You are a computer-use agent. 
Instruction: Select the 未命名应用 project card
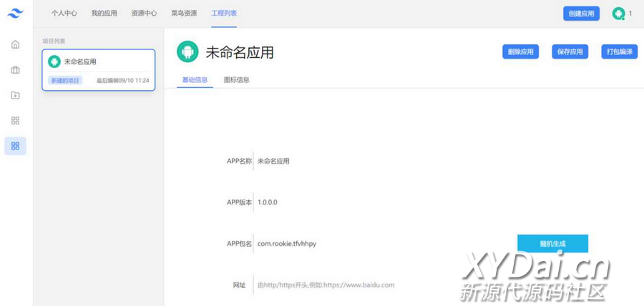pos(99,70)
